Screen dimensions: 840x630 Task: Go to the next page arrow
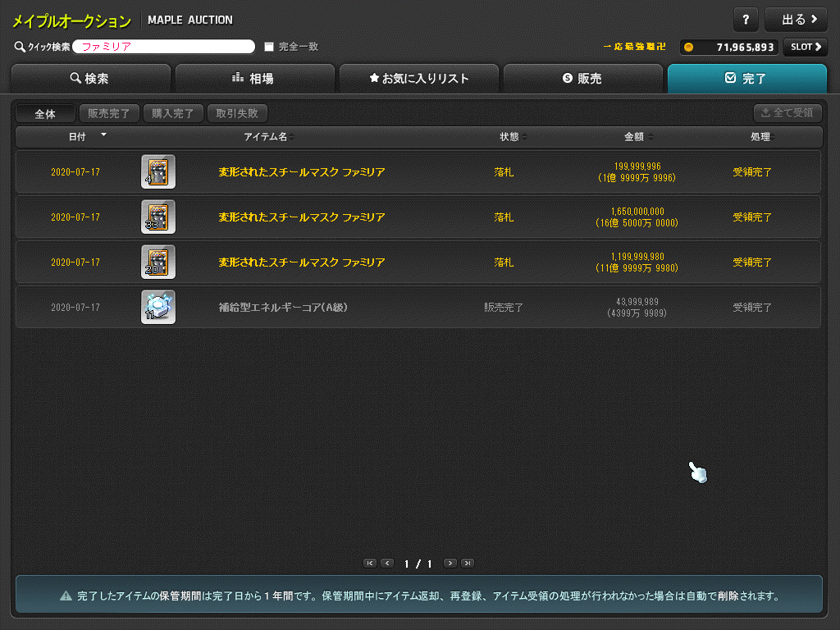450,563
